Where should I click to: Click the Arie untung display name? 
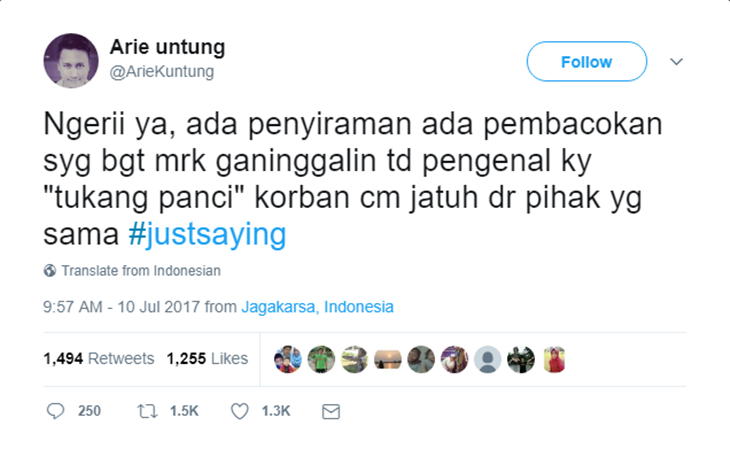click(168, 47)
